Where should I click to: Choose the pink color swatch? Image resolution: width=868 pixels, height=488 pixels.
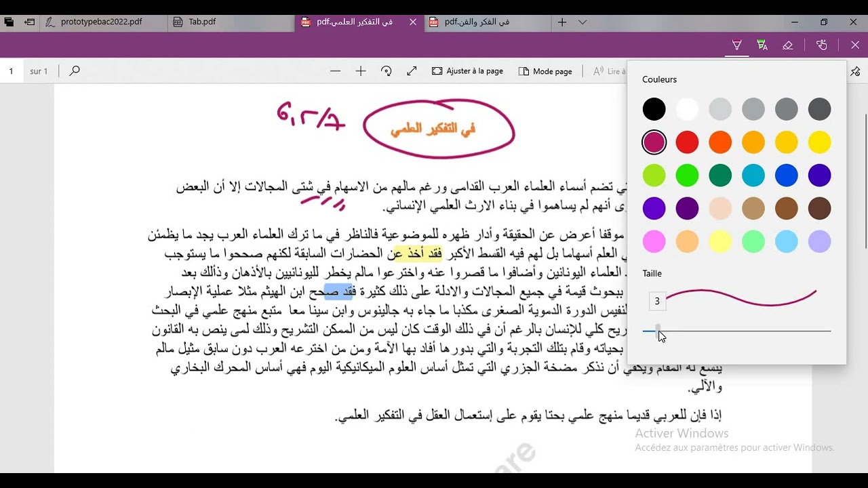(x=654, y=241)
